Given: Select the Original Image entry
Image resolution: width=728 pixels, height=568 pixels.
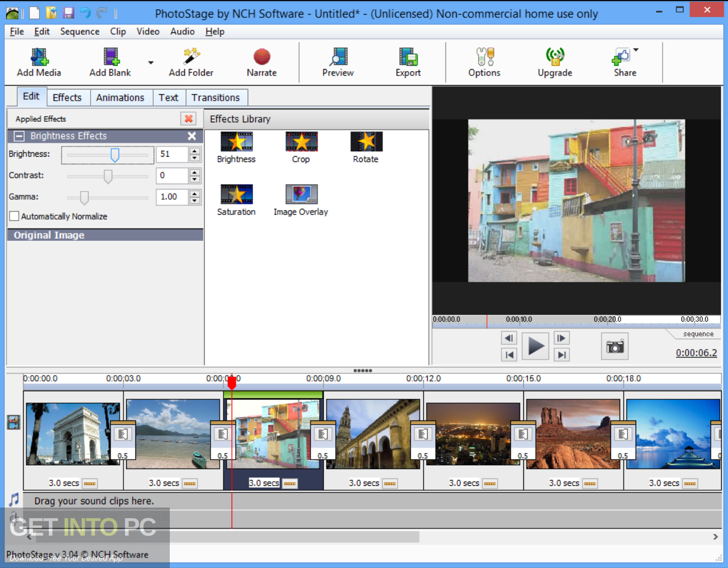Looking at the screenshot, I should (x=105, y=235).
